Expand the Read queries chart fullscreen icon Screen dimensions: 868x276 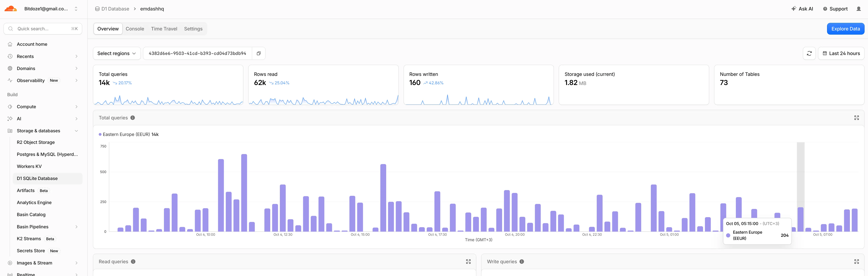click(x=468, y=262)
